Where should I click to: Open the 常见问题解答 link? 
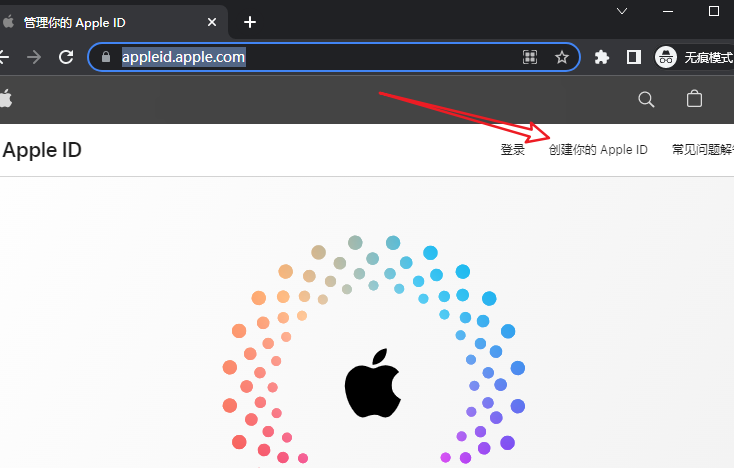[x=703, y=150]
